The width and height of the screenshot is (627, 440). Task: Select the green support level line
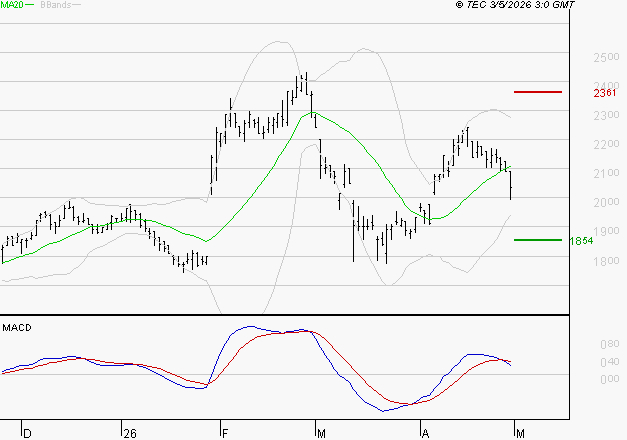(538, 240)
